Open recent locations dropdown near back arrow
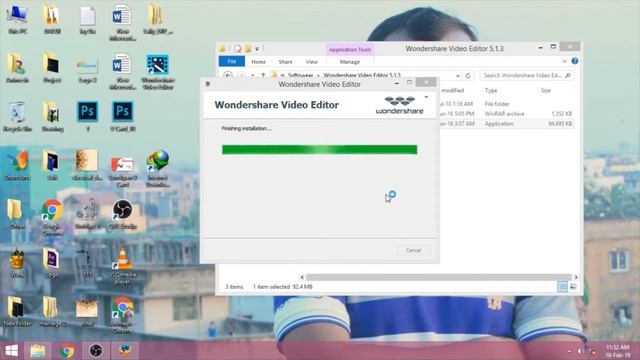The height and width of the screenshot is (360, 640). (x=253, y=76)
